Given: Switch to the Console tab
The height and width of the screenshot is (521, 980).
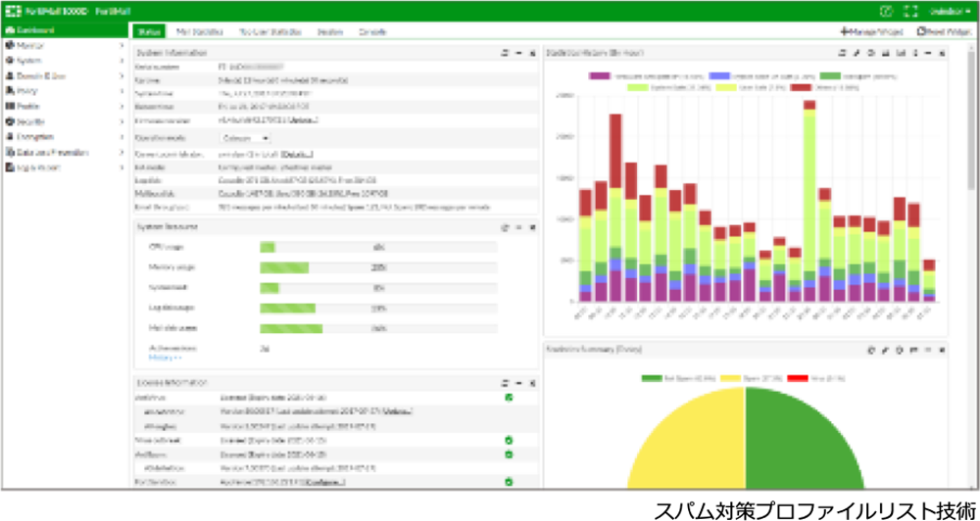Looking at the screenshot, I should point(371,31).
